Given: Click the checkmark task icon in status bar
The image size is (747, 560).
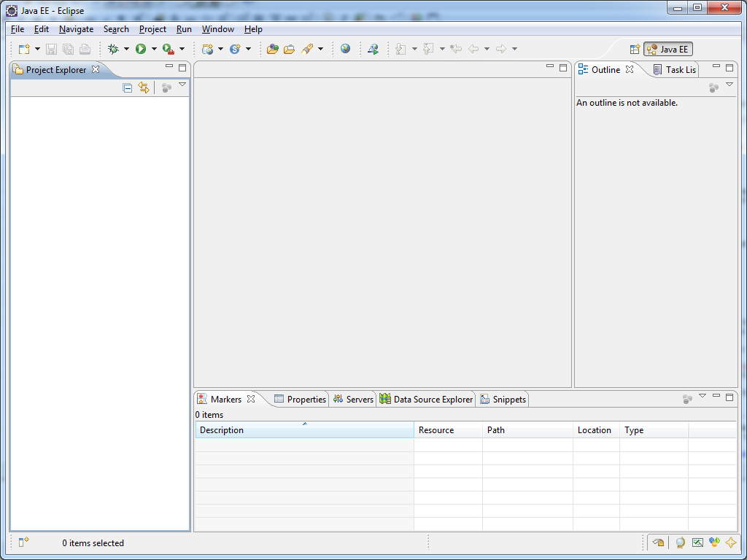Looking at the screenshot, I should click(x=697, y=542).
